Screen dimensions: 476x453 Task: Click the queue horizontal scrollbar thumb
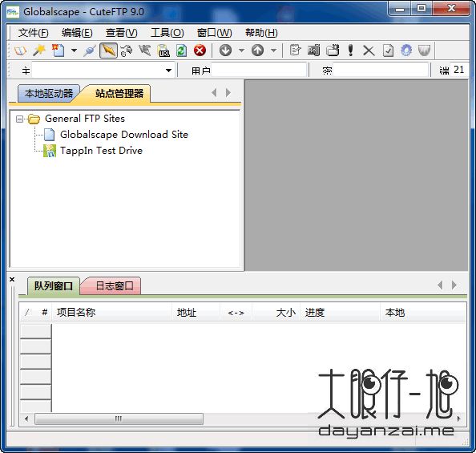[119, 419]
